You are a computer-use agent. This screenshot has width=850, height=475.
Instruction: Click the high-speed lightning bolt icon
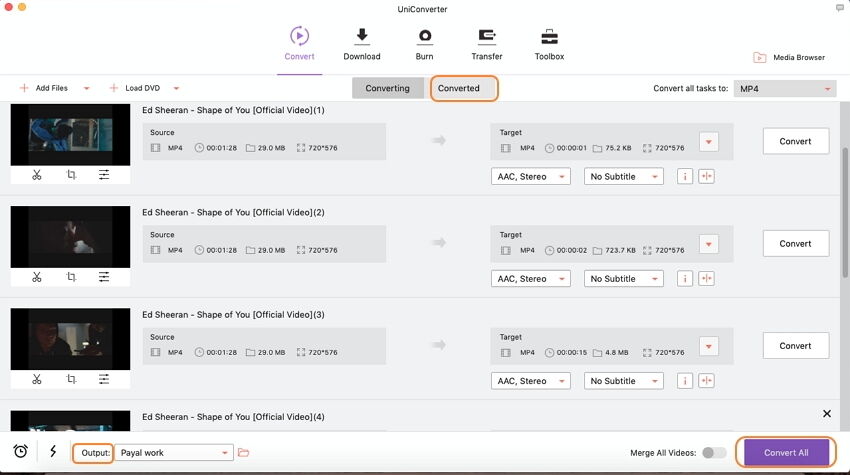(x=53, y=451)
